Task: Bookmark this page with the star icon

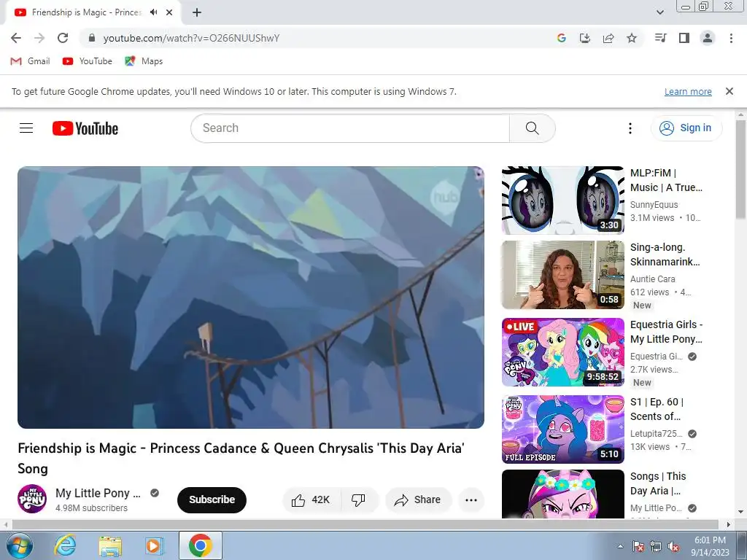Action: pyautogui.click(x=632, y=38)
